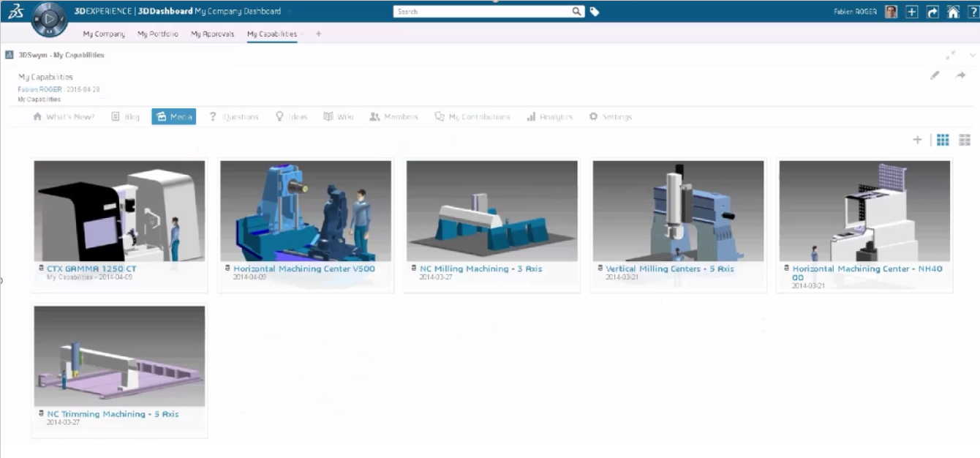Click the share arrow icon in top bar

[x=932, y=12]
